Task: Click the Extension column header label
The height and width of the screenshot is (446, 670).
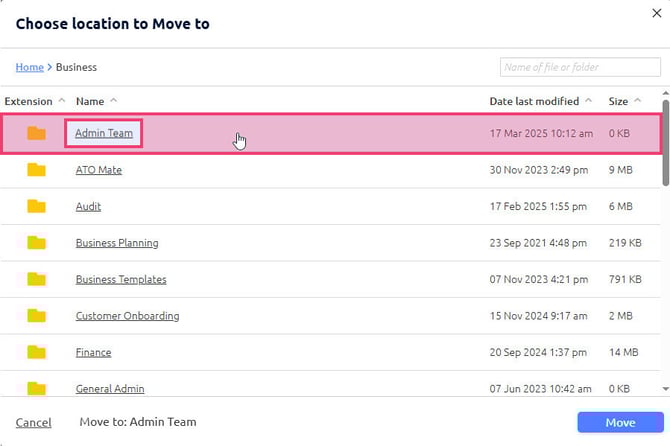Action: click(28, 101)
